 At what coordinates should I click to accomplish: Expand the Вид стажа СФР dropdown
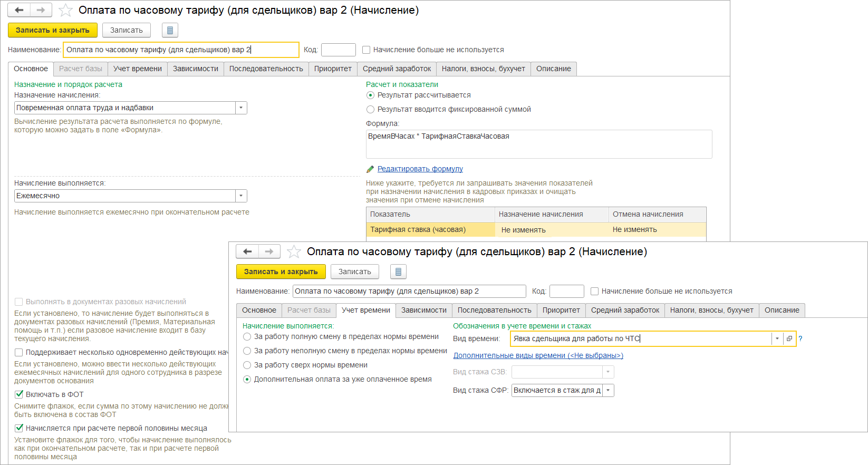pyautogui.click(x=608, y=390)
